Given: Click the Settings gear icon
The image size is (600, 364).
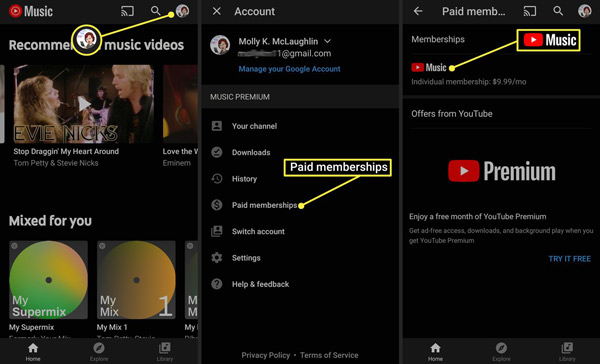Looking at the screenshot, I should coord(217,258).
